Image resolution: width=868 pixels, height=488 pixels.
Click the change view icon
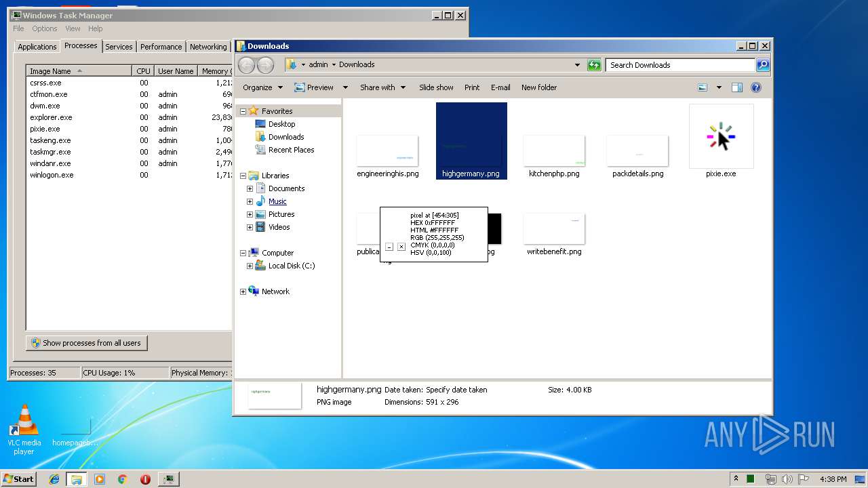pos(703,87)
